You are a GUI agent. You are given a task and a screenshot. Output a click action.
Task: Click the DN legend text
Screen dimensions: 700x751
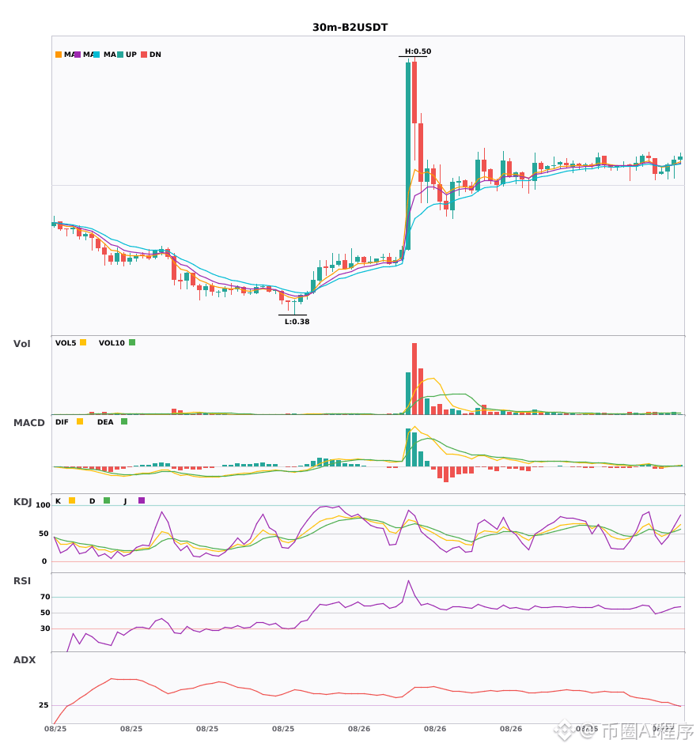(155, 55)
